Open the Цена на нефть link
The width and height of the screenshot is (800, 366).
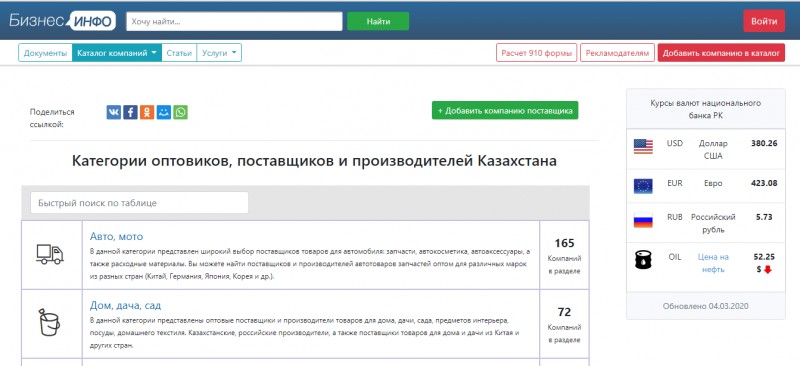point(713,263)
